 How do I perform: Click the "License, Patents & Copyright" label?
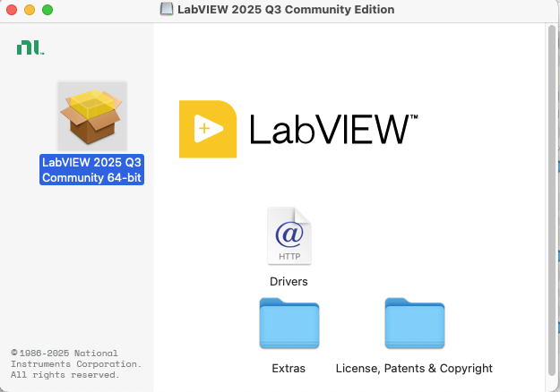pos(414,368)
